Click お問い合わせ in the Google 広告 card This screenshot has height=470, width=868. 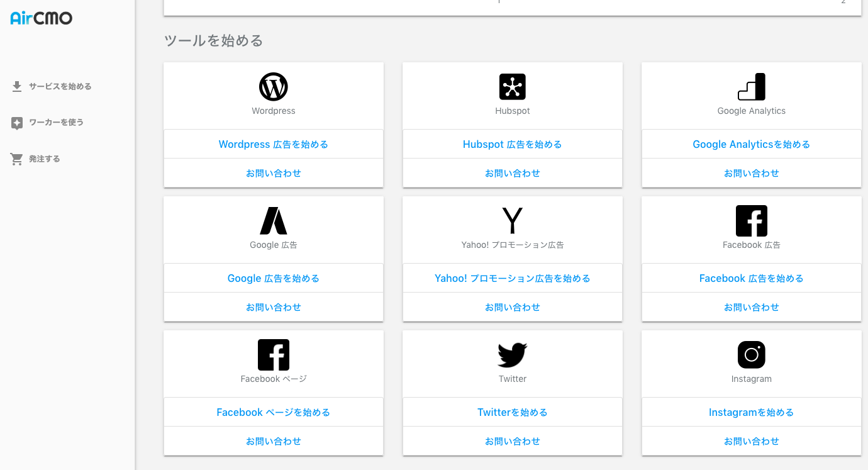[274, 307]
